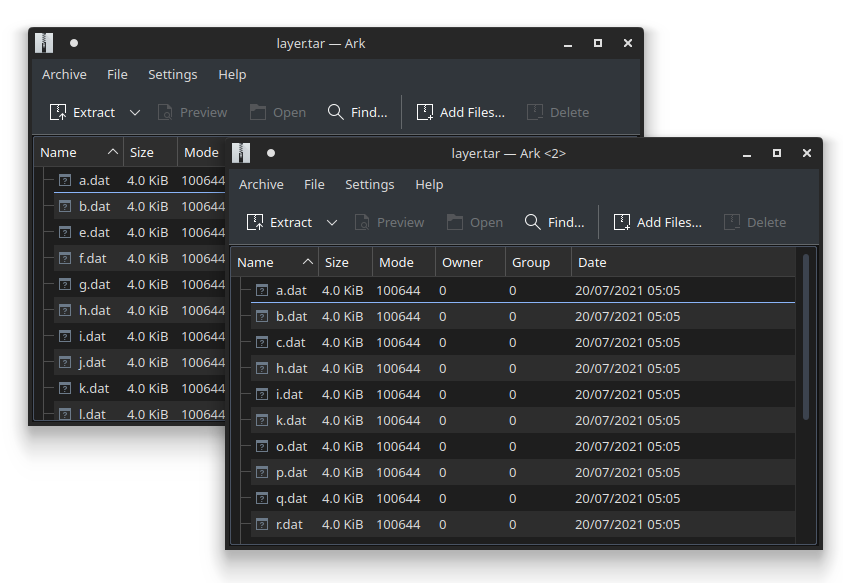
Task: Sort by Size column in back Ark window
Action: pyautogui.click(x=151, y=152)
